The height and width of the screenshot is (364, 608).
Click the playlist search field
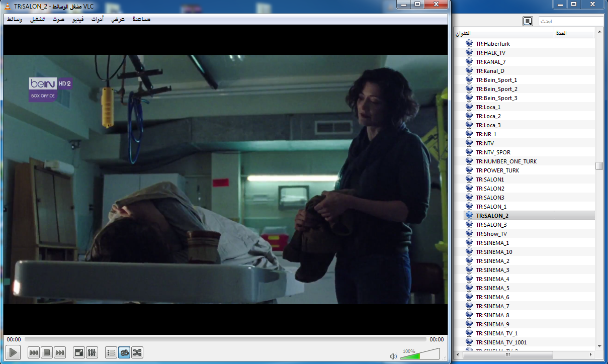(571, 21)
